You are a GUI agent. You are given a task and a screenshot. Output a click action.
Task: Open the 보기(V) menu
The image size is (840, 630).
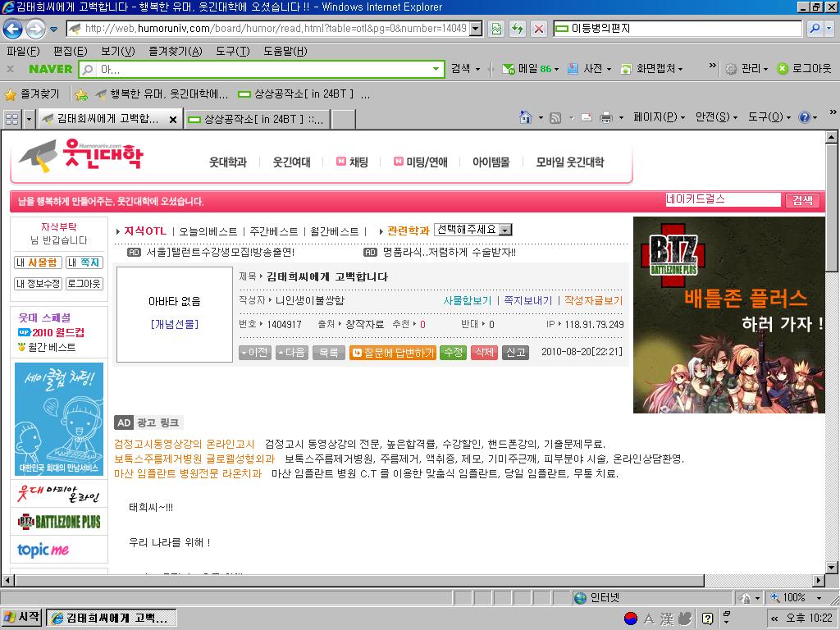118,52
